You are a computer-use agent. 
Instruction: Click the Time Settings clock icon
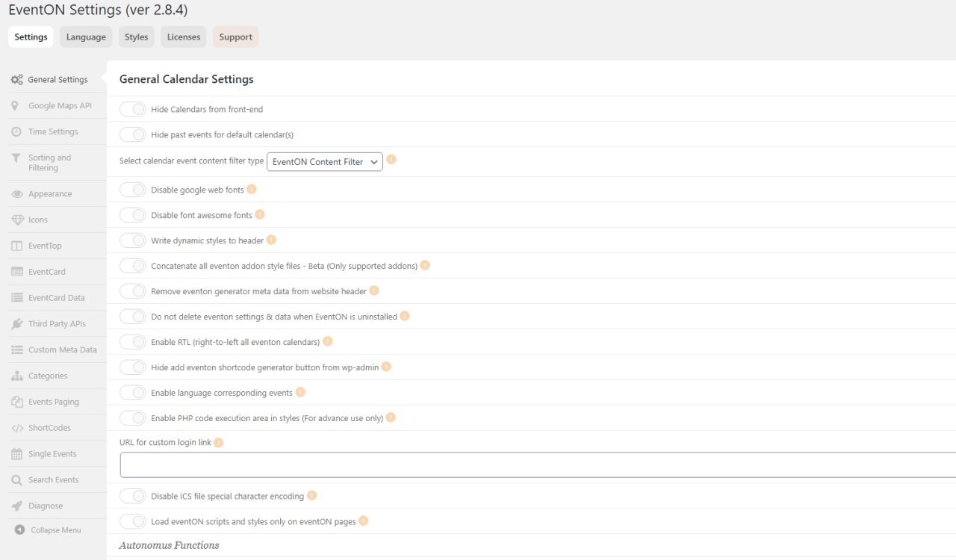(x=16, y=131)
